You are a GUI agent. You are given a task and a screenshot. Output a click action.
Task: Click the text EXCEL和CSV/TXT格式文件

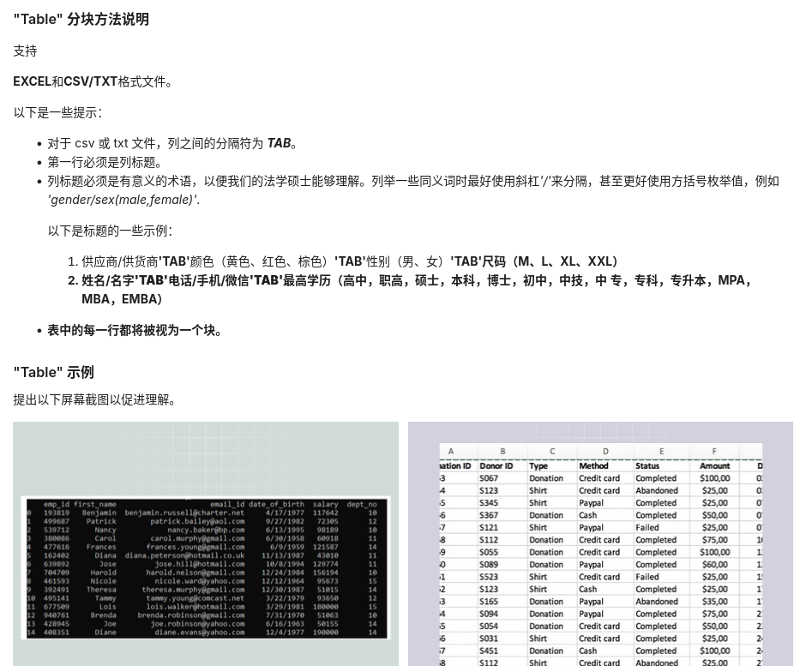click(93, 81)
